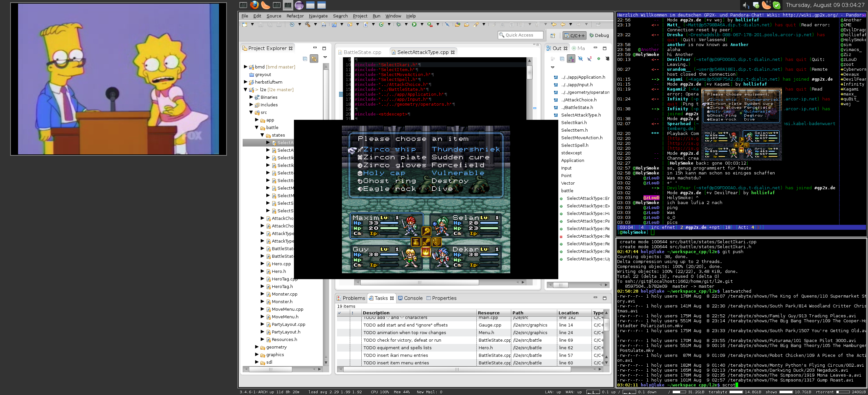Switch to Debug perspective button
Viewport: 868px width, 395px height.
coord(599,36)
